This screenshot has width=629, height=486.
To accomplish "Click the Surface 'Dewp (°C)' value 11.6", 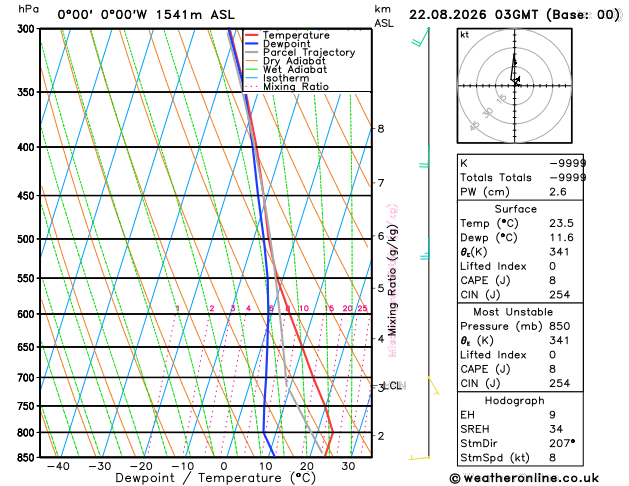I will 561,238.
